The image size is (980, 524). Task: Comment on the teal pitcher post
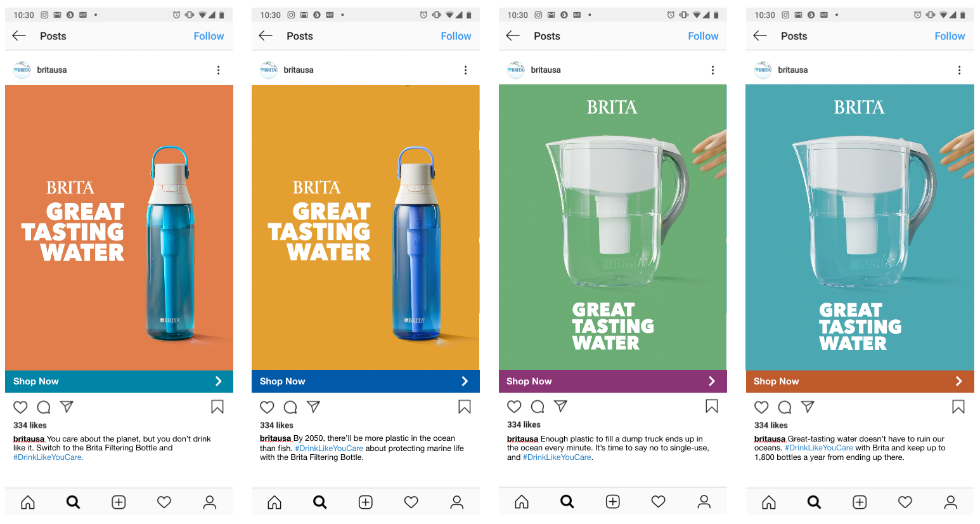coord(785,407)
